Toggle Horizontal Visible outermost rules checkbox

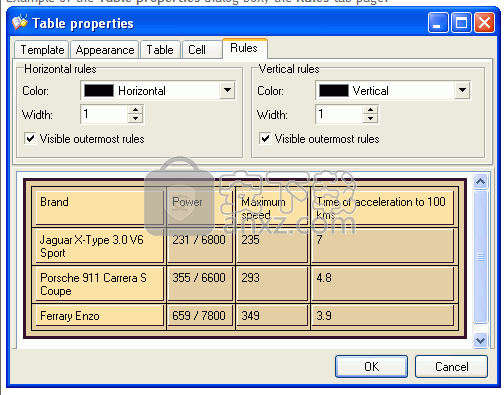pos(30,138)
